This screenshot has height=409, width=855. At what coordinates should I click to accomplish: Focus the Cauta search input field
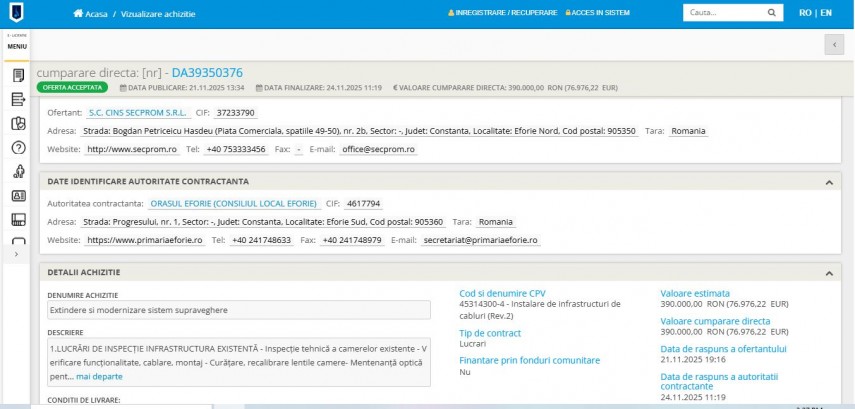[x=722, y=13]
